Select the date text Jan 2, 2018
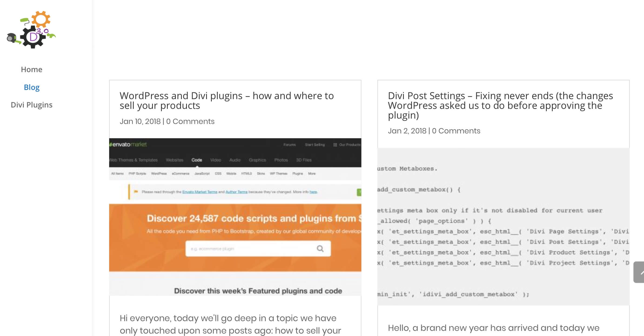644x336 pixels. pos(407,131)
